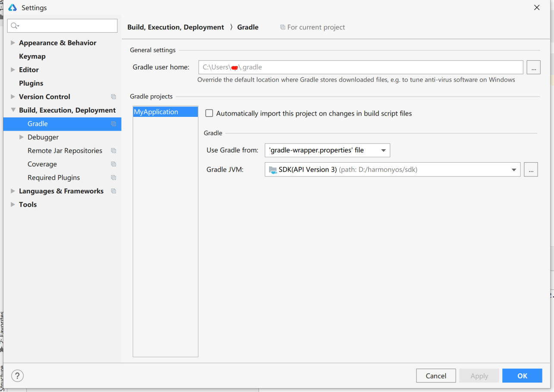Collapse Build, Execution, Deployment section

(x=13, y=110)
